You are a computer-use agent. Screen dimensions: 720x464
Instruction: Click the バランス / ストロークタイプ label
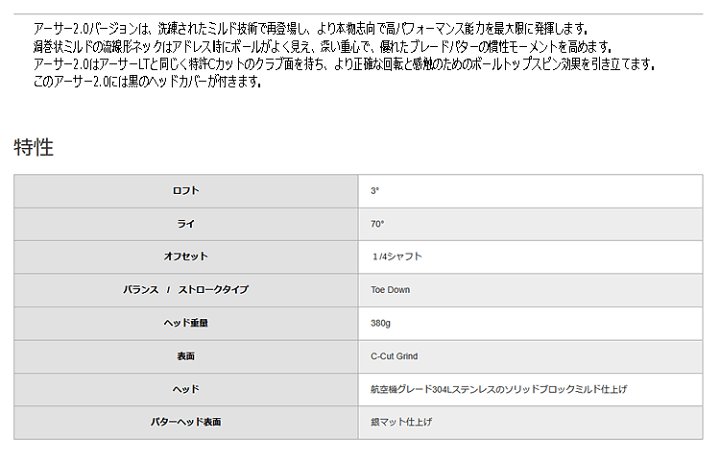coord(186,290)
